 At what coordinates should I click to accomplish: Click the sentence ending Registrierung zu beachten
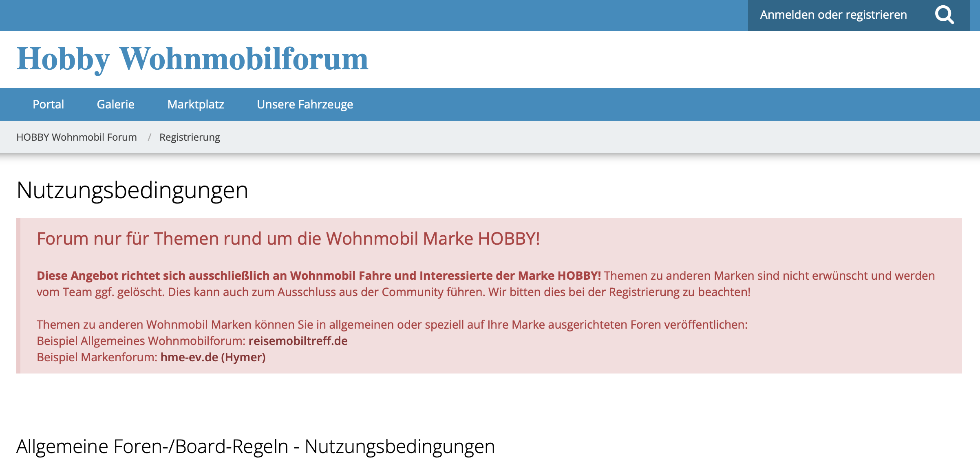click(619, 292)
